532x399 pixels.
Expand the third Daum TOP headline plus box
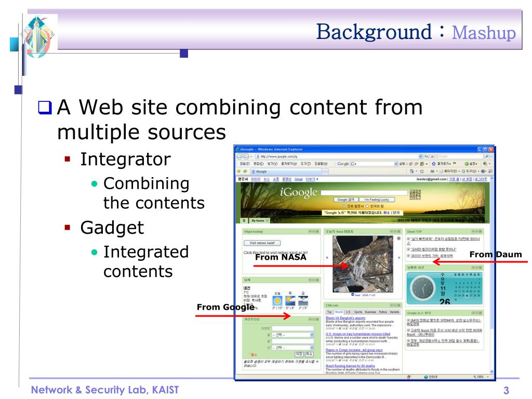tap(408, 256)
